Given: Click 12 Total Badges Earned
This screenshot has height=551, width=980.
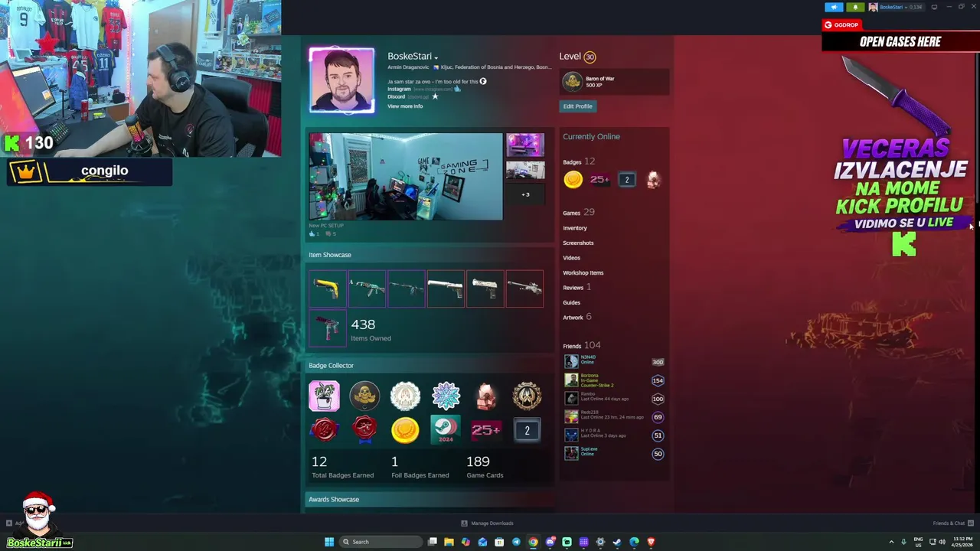Looking at the screenshot, I should [x=342, y=467].
